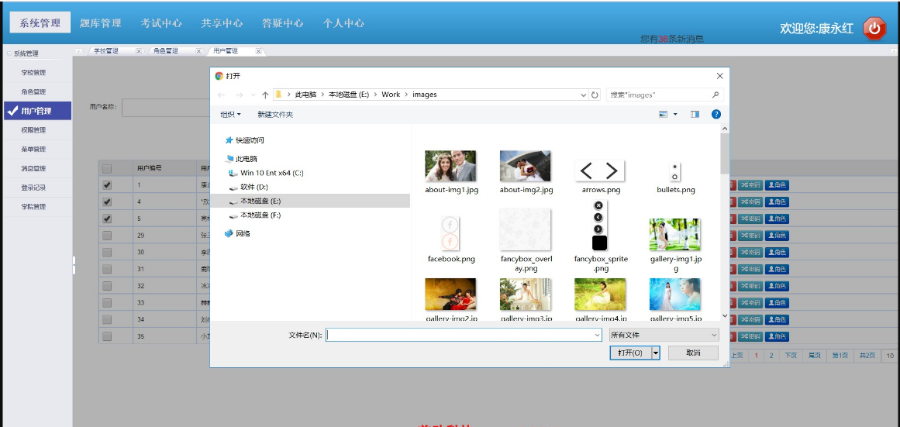The height and width of the screenshot is (427, 900).
Task: Click the split arrow beside 打开(O)
Action: coord(655,352)
